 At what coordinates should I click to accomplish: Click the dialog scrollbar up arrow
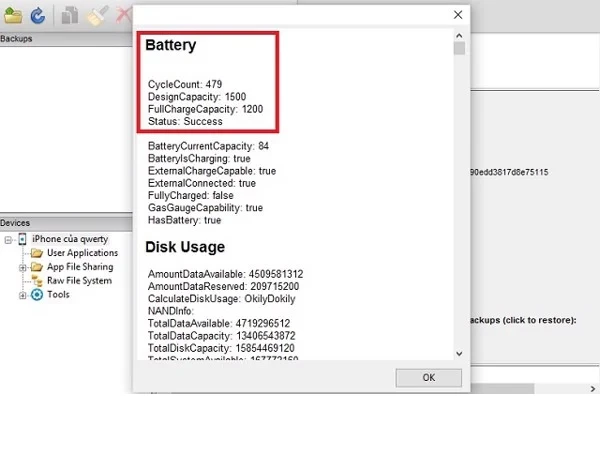459,36
